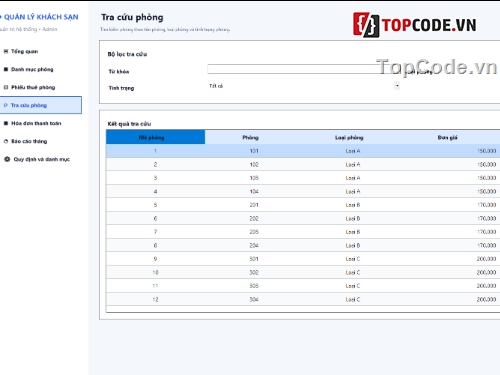Click the Quy định và danh mục gear icon
The image size is (500, 375).
tap(7, 159)
